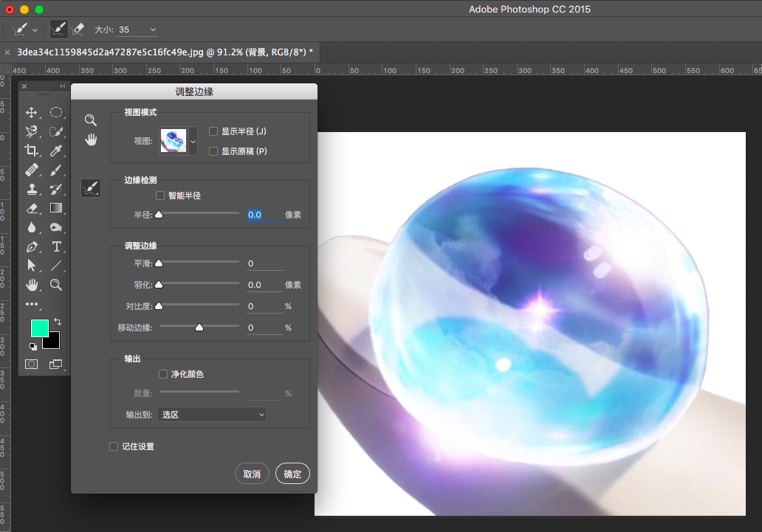Select the Zoom tool inside the Refine Edge dialog
The width and height of the screenshot is (762, 532).
pos(91,120)
